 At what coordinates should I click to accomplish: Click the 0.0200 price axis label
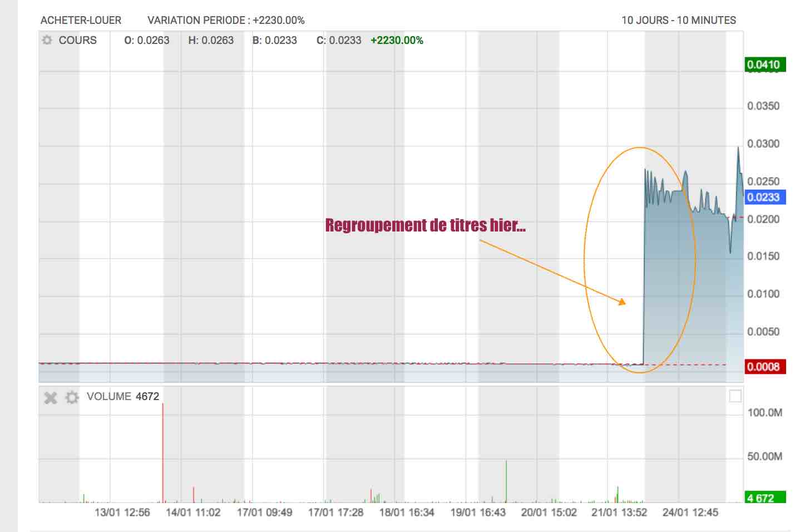[763, 219]
